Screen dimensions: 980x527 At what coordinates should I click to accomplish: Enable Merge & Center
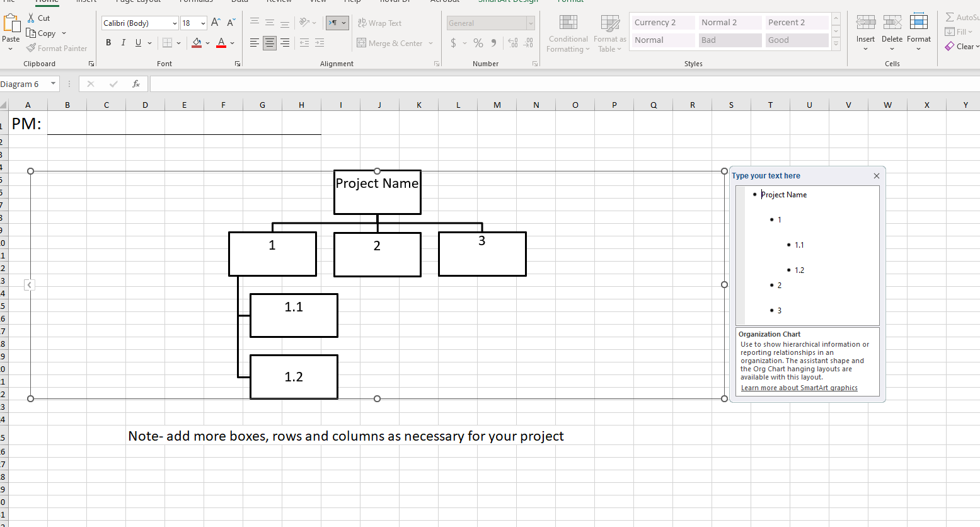tap(391, 43)
